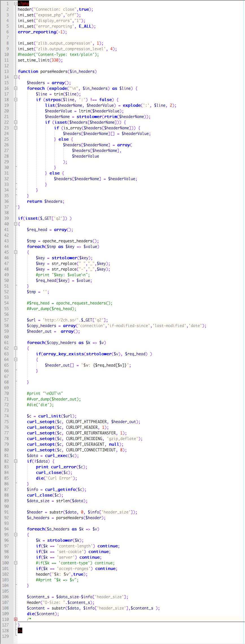Click the "Connection: close" string

coord(54,9)
